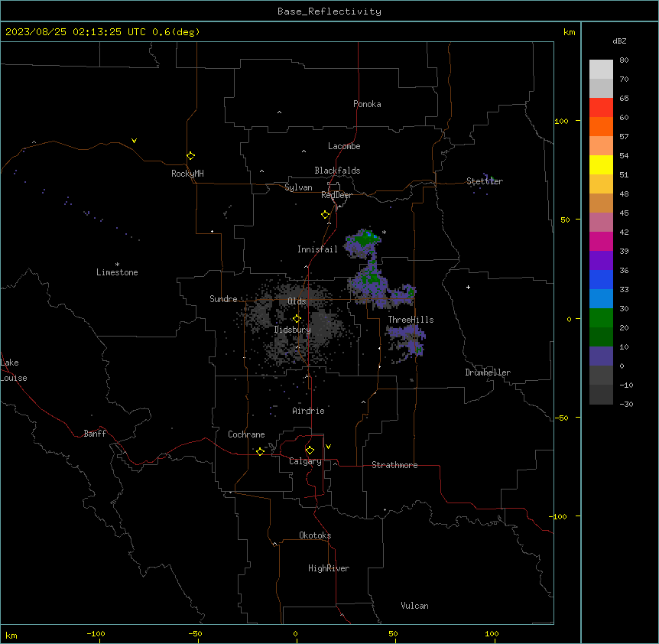This screenshot has width=659, height=644.
Task: Choose the blue 36–33 dBZ swatch
Action: (601, 279)
